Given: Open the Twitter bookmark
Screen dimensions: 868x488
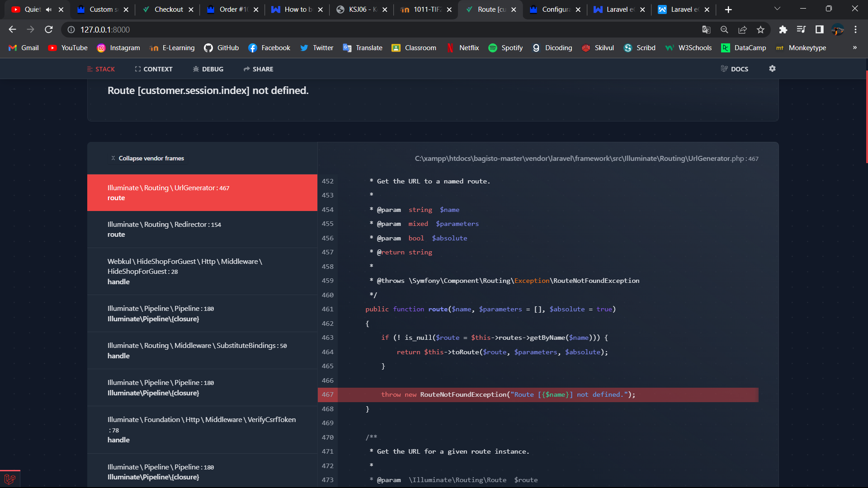Looking at the screenshot, I should pos(317,47).
